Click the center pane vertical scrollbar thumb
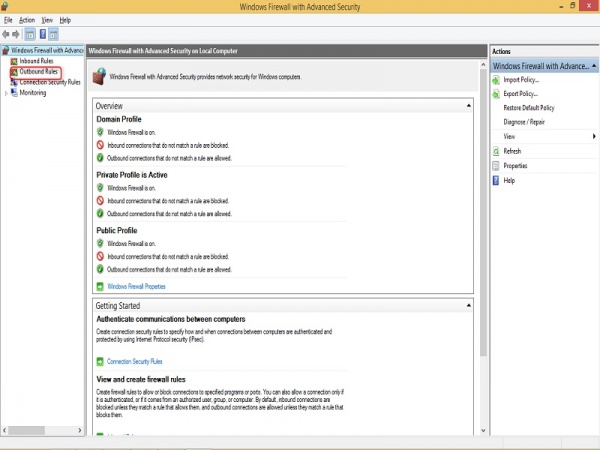This screenshot has height=450, width=600. coord(483,213)
